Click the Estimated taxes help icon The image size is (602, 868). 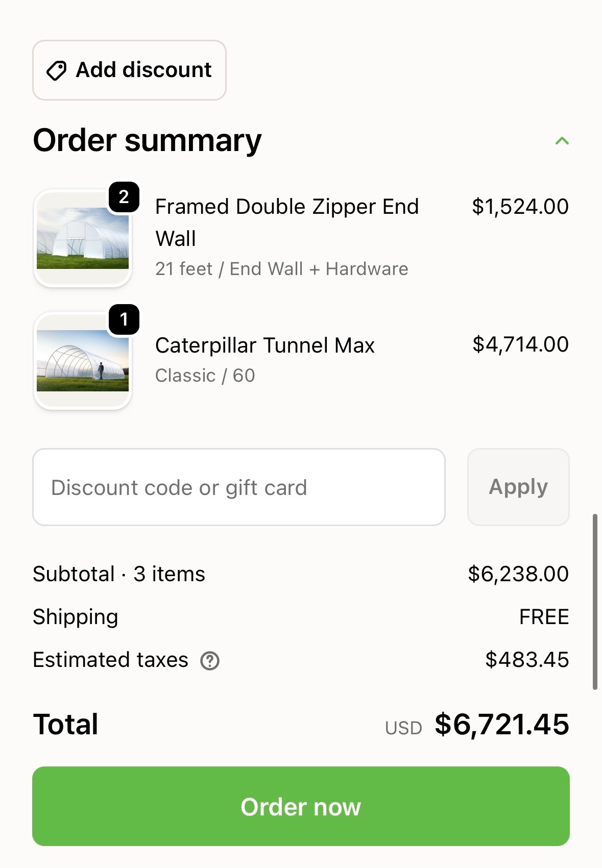[x=210, y=661]
